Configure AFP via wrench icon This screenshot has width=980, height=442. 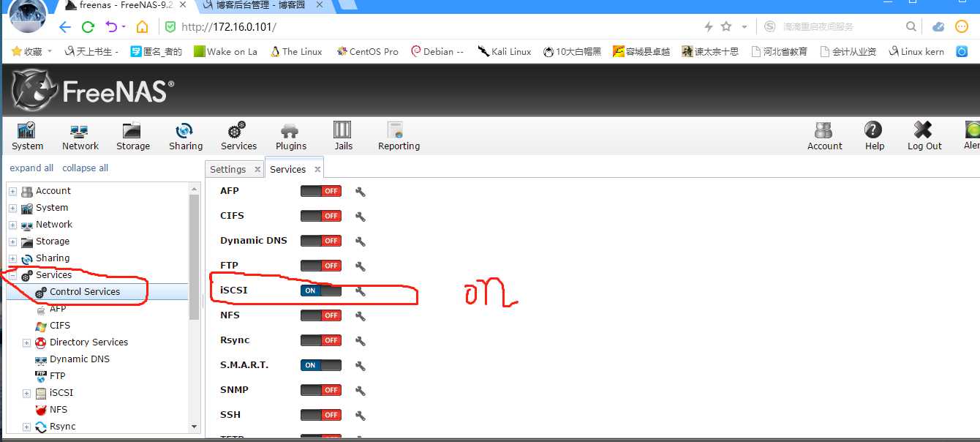[x=360, y=192]
